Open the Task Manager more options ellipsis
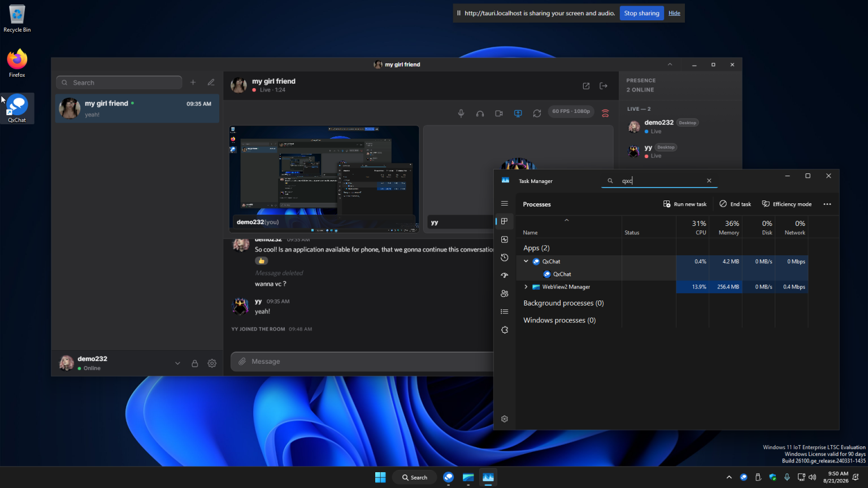 827,204
